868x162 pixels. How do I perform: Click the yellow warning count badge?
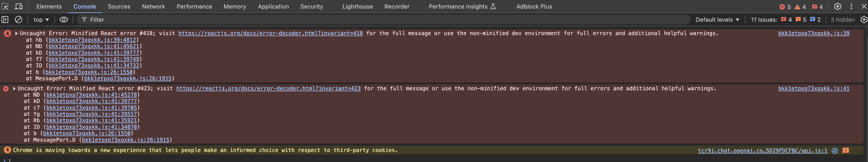coord(800,7)
